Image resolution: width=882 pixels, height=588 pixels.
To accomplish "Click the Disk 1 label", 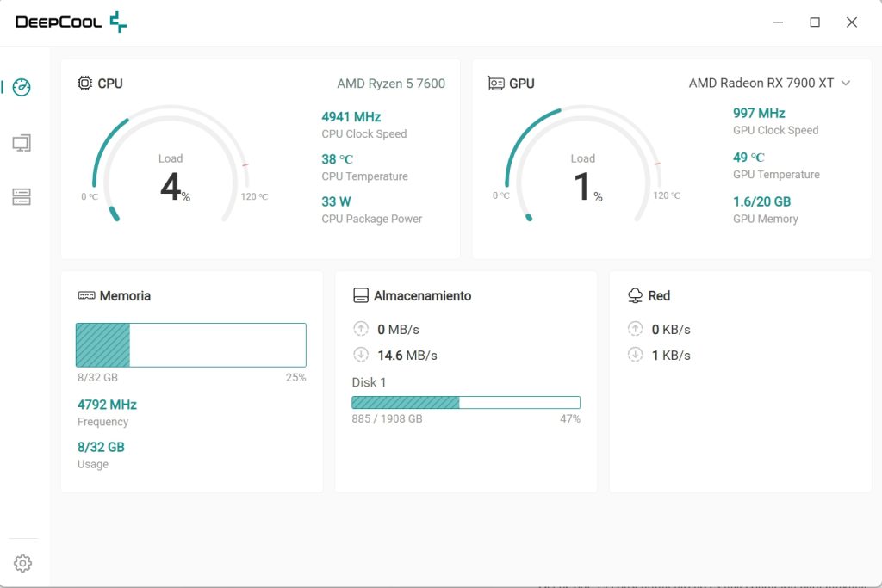I will tap(369, 382).
